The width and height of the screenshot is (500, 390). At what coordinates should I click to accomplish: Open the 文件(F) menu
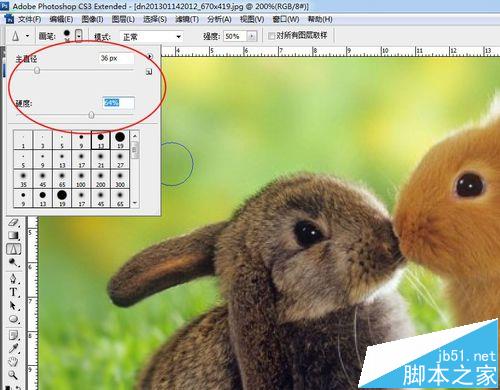tap(29, 19)
